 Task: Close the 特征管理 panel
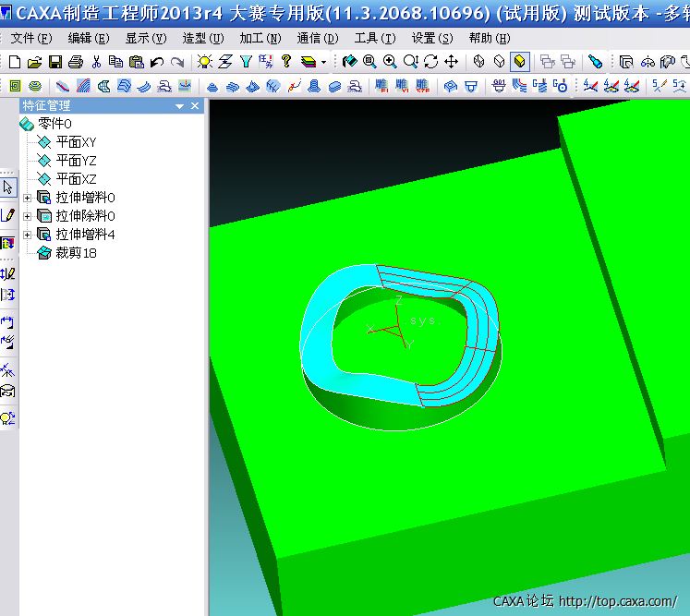(195, 106)
